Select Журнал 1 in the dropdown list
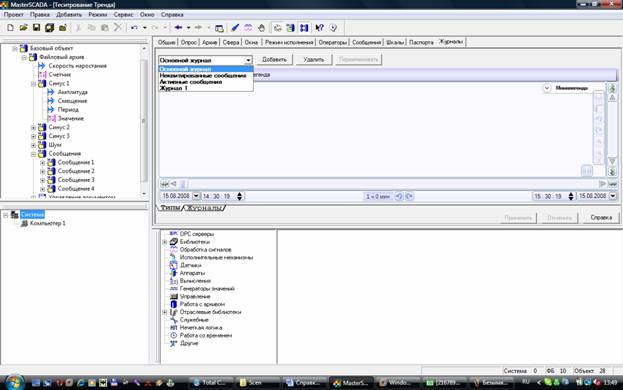The height and width of the screenshot is (390, 623). click(173, 88)
